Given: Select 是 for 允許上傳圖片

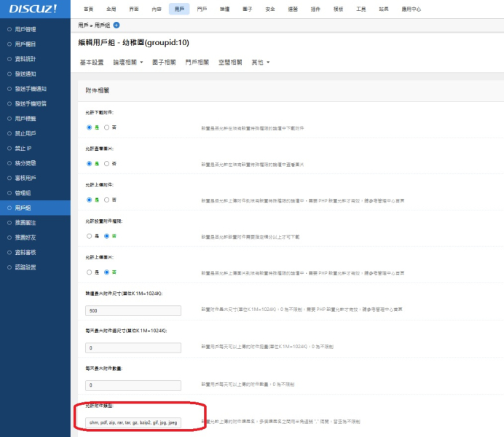Looking at the screenshot, I should pos(90,272).
